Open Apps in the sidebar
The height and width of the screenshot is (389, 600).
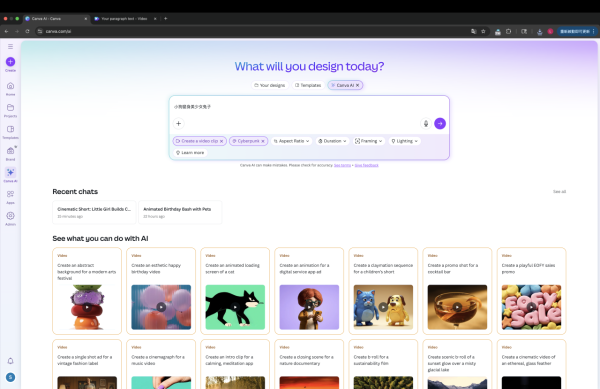coord(10,197)
